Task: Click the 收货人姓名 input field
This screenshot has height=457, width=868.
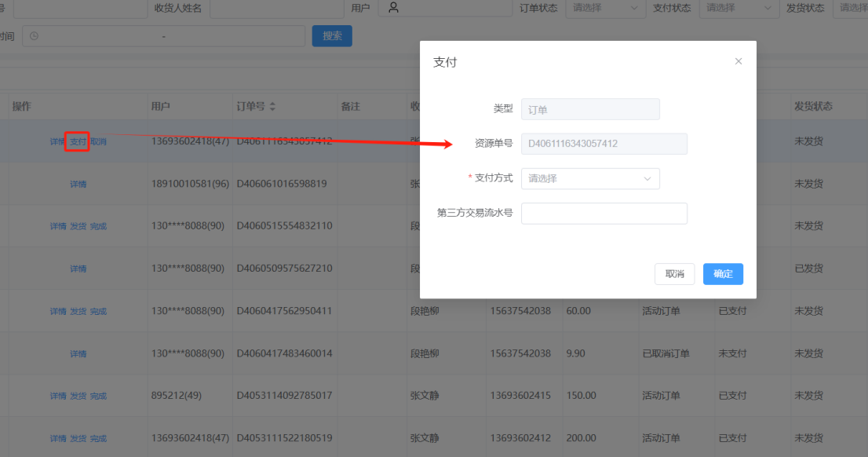Action: 277,8
